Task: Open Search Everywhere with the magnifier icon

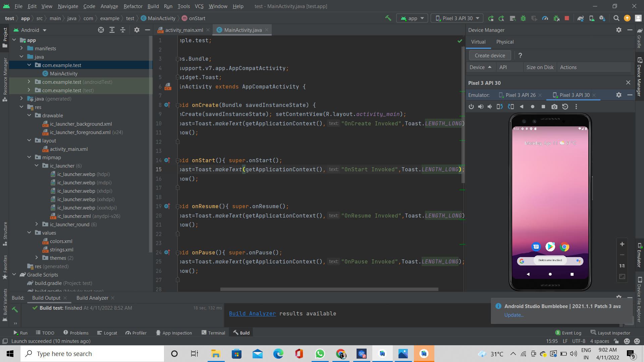Action: click(x=616, y=18)
